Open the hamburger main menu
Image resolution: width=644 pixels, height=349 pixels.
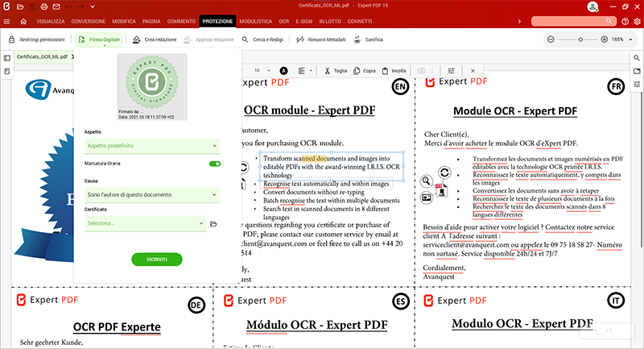6,22
